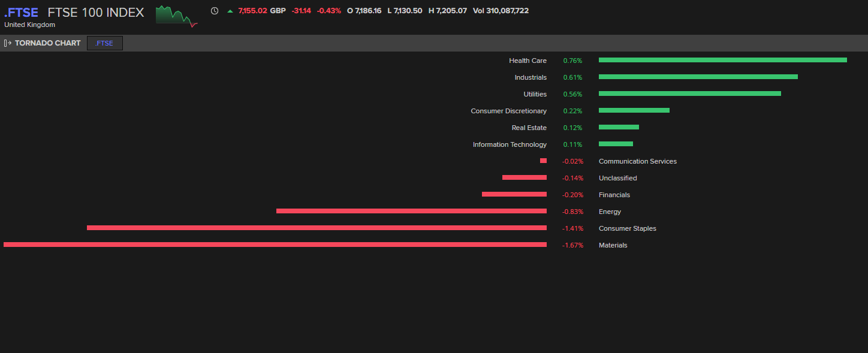This screenshot has width=868, height=353.
Task: Click the green up-arrow price indicator
Action: [230, 11]
